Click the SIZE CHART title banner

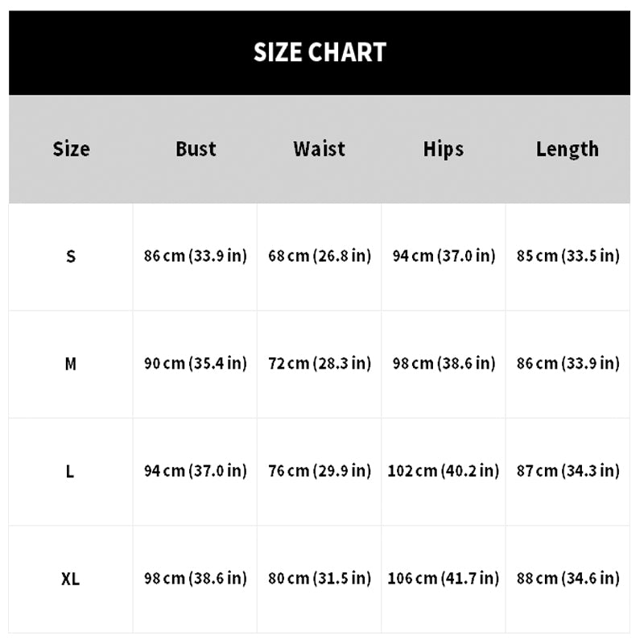[x=320, y=52]
